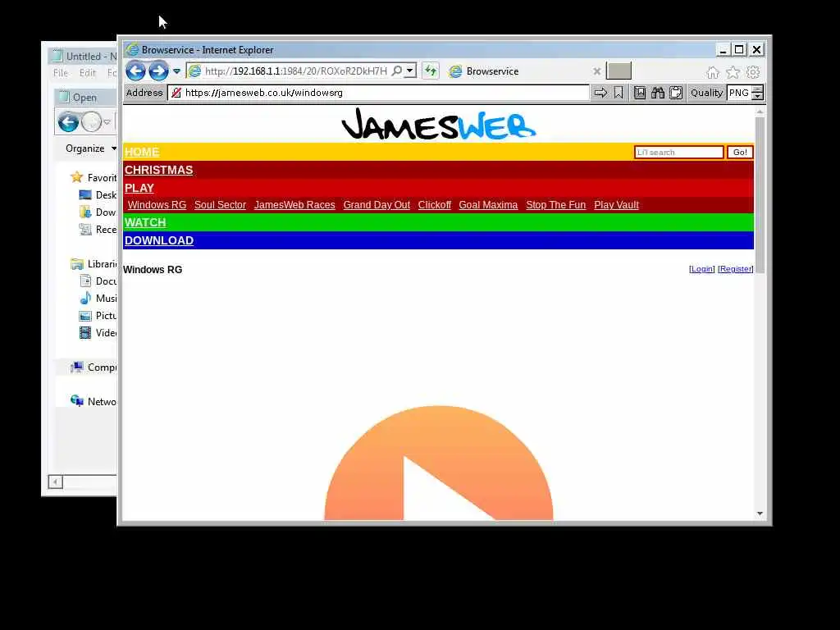
Task: Click the Go arrow next to Address bar
Action: (x=600, y=93)
